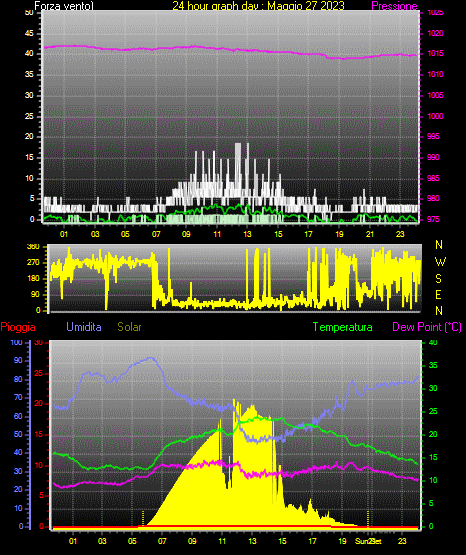Click hour 13 on the top graph axis

(x=247, y=234)
